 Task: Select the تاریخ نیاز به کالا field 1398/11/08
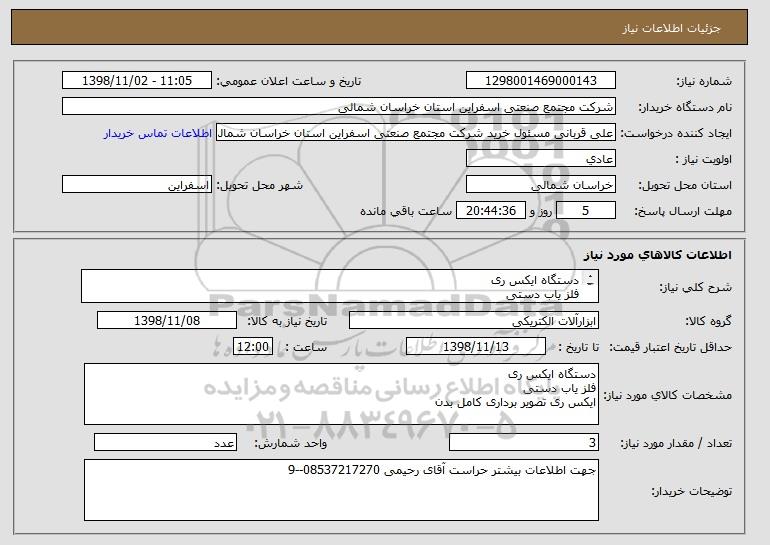(x=167, y=321)
